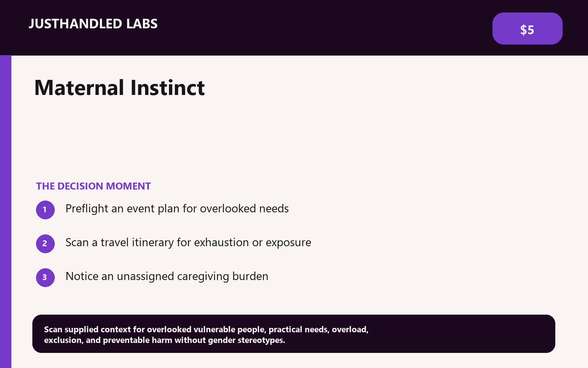
Task: Click the number 2 circle badge
Action: click(x=45, y=244)
